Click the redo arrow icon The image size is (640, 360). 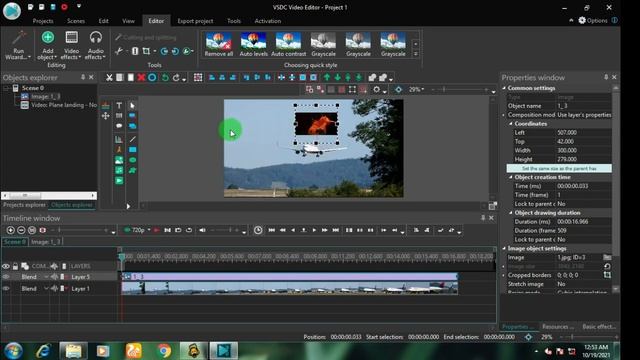coord(176,78)
